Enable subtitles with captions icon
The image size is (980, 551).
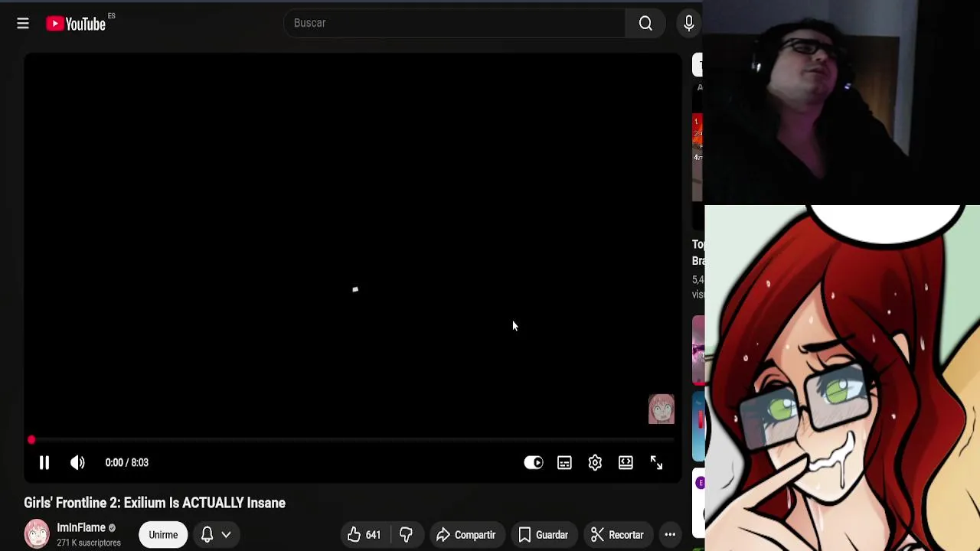pyautogui.click(x=564, y=462)
